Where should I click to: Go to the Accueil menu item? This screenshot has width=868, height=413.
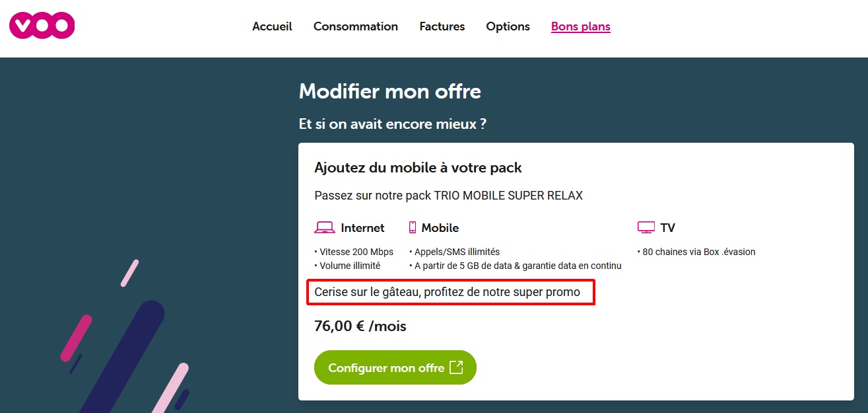(272, 26)
